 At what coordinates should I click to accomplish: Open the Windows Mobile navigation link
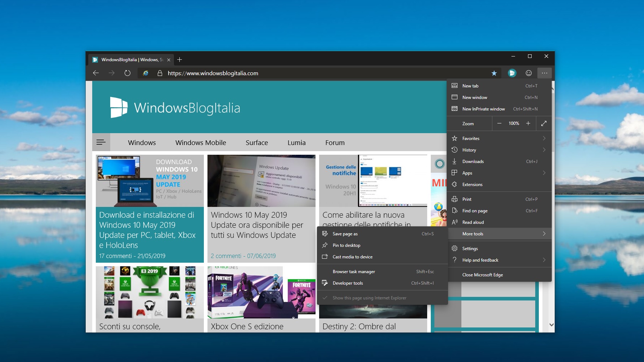pyautogui.click(x=201, y=142)
